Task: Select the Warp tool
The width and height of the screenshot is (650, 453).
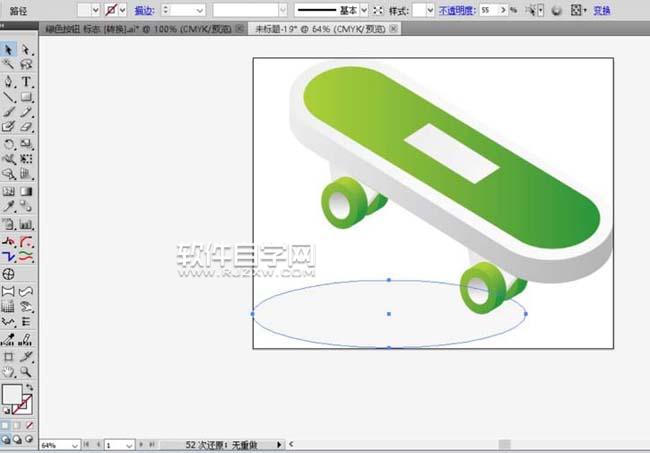Action: pos(8,159)
